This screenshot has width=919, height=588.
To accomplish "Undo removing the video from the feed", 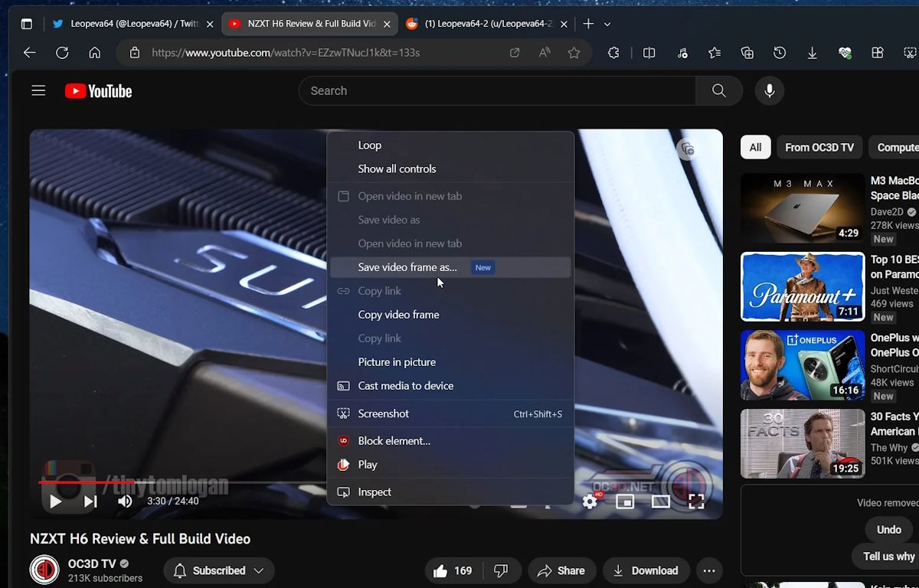I will pos(888,529).
